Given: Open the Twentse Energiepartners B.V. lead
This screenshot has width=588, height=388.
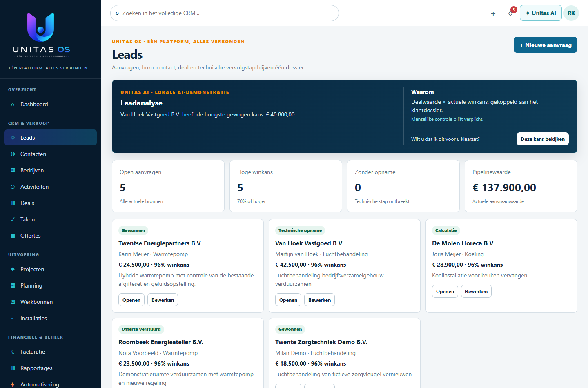Looking at the screenshot, I should click(x=131, y=300).
